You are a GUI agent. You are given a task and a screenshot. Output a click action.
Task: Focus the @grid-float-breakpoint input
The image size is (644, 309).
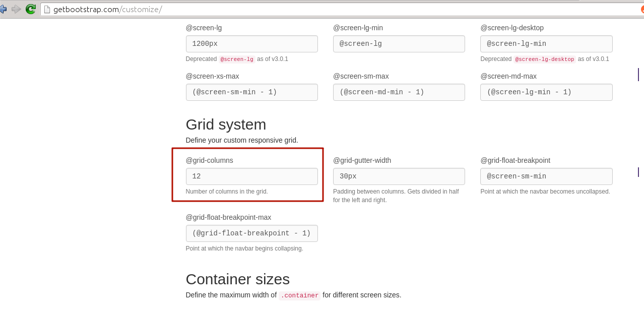tap(546, 176)
